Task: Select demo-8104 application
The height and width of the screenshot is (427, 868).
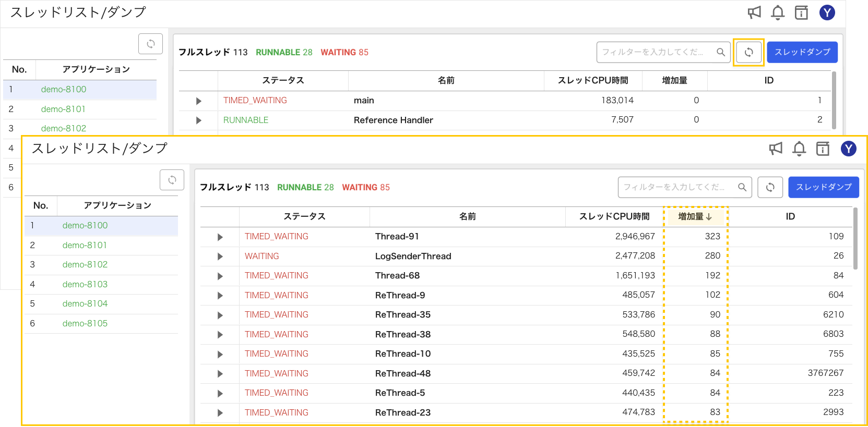Action: coord(85,303)
